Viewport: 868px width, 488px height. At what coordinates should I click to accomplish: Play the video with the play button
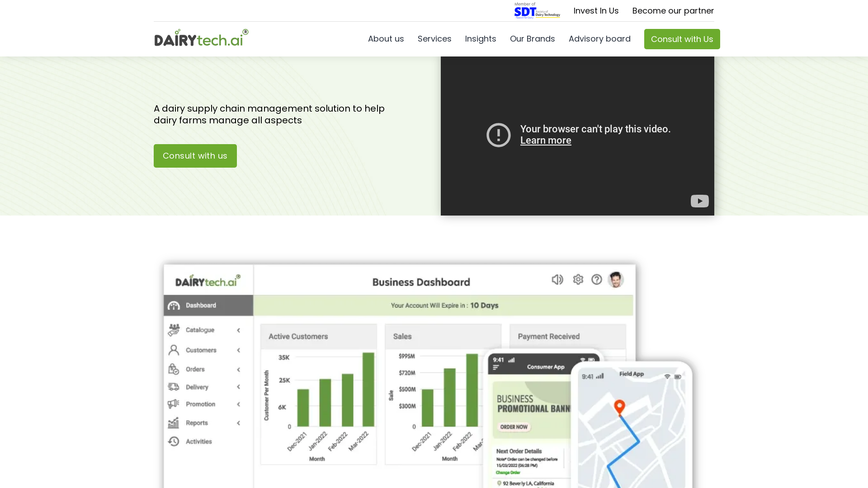(x=699, y=201)
